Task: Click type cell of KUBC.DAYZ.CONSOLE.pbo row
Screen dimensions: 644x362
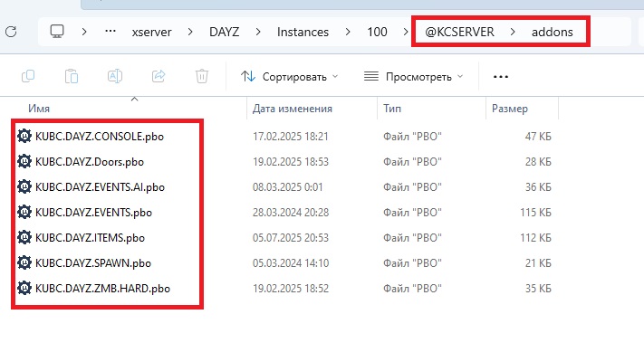Action: pyautogui.click(x=412, y=137)
